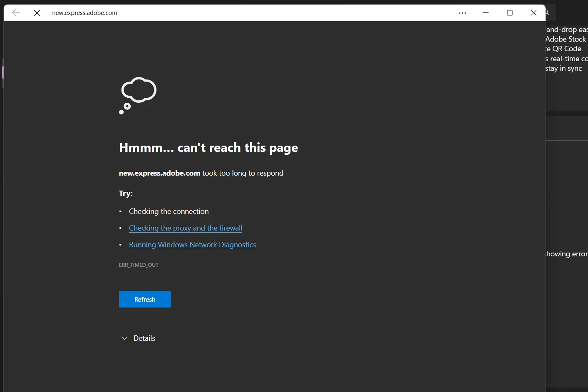Close the new.express.adobe.com window

click(533, 13)
